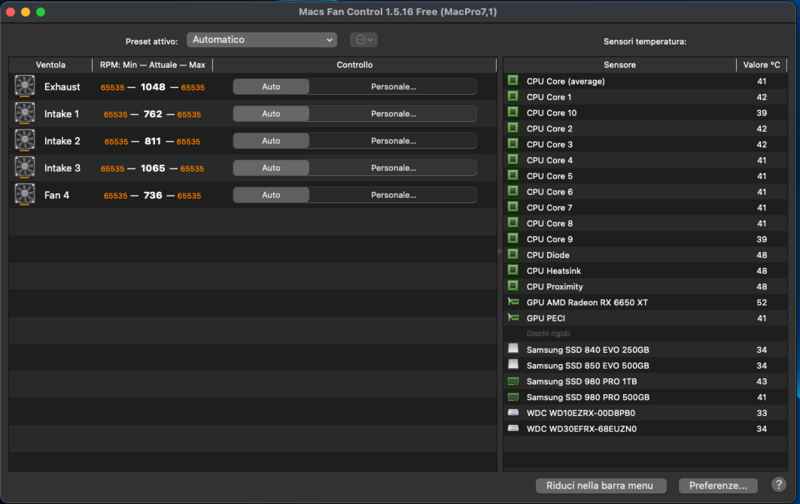
Task: Set Intake 2 fan to Auto
Action: [x=271, y=141]
